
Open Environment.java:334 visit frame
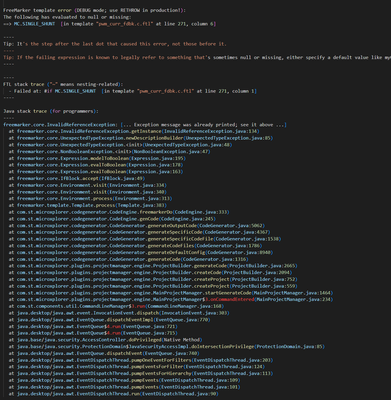pyautogui.click(x=88, y=185)
